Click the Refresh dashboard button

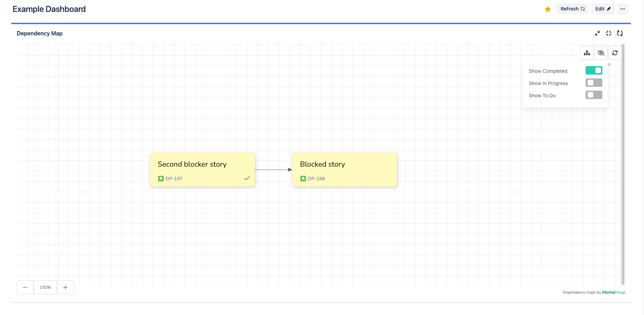click(x=572, y=9)
